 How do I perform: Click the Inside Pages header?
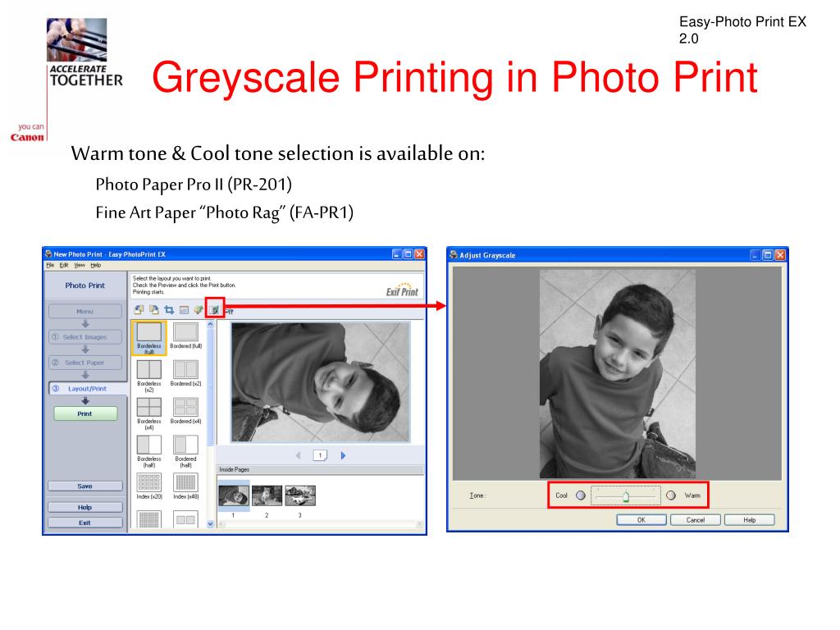320,469
